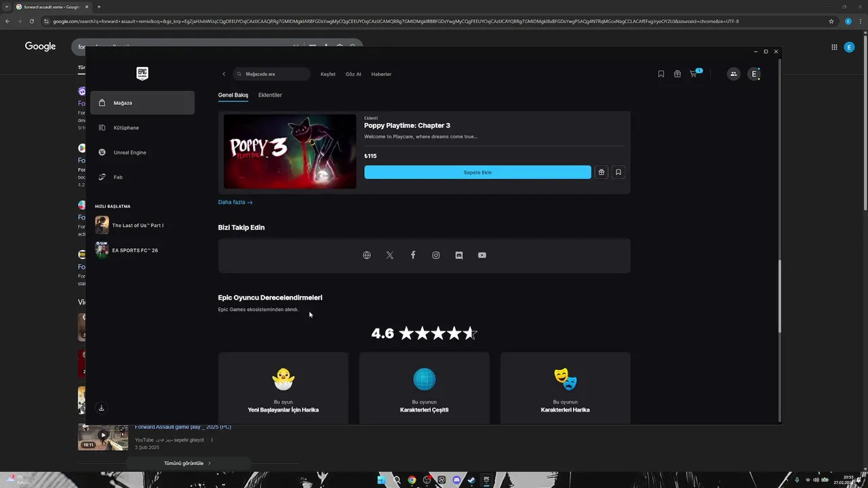Viewport: 868px width, 488px height.
Task: Open the Göz At store tab
Action: pos(353,74)
